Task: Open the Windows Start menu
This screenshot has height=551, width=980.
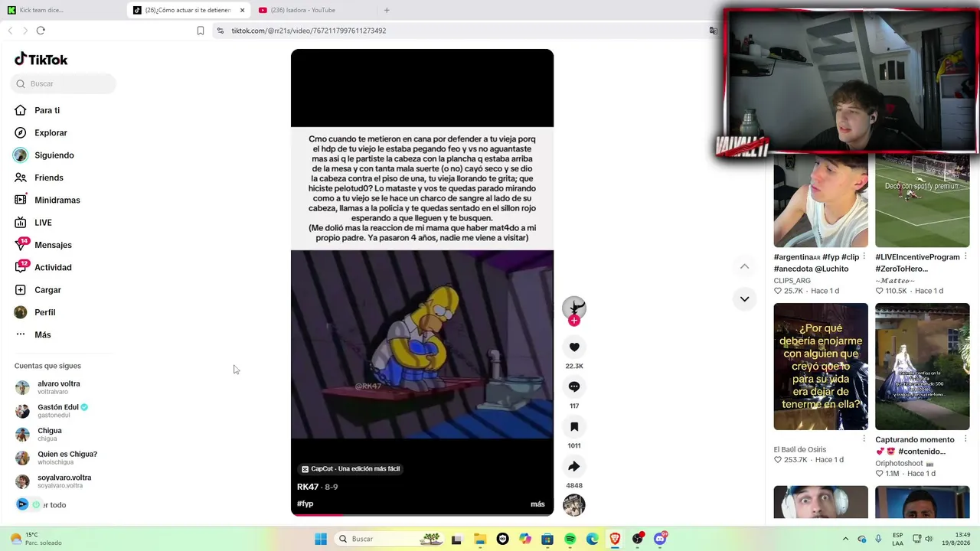Action: [x=321, y=539]
